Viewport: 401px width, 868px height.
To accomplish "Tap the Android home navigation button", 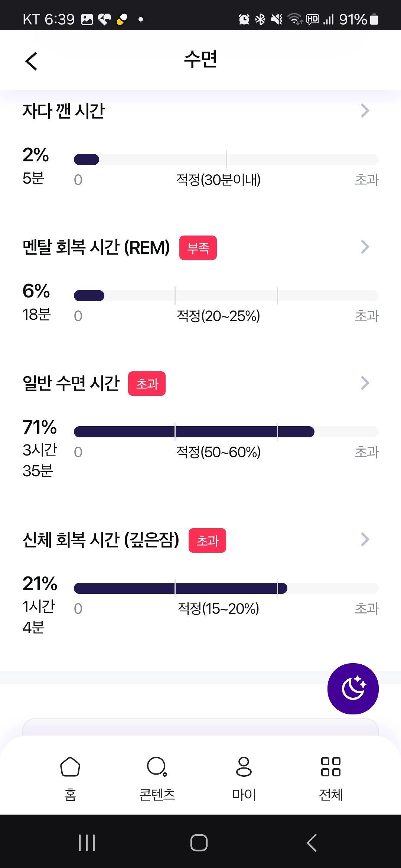I will point(199,843).
